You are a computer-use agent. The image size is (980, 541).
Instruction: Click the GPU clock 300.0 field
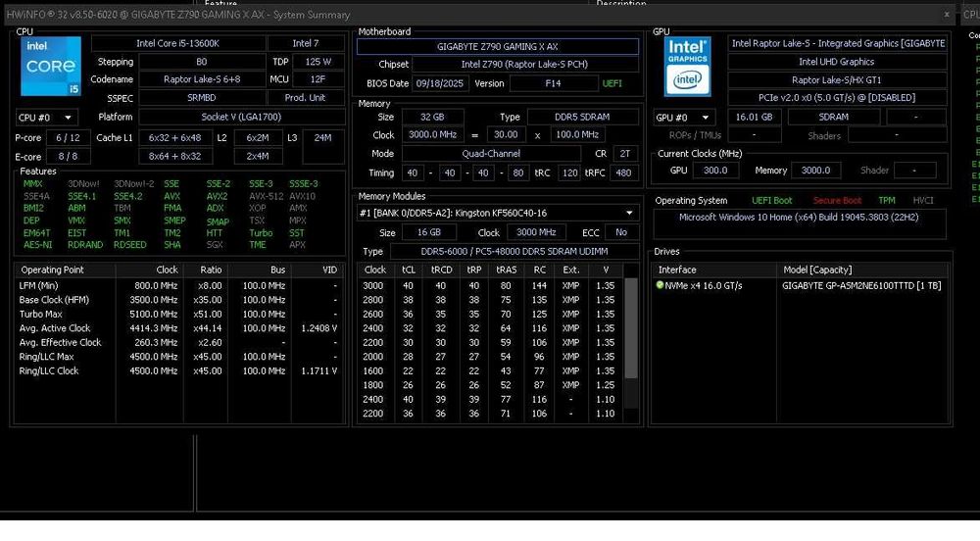pyautogui.click(x=715, y=170)
